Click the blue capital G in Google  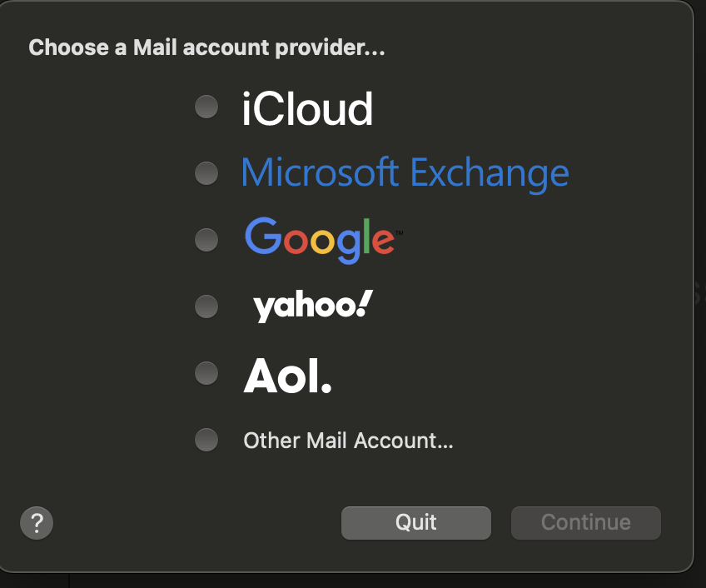click(262, 237)
